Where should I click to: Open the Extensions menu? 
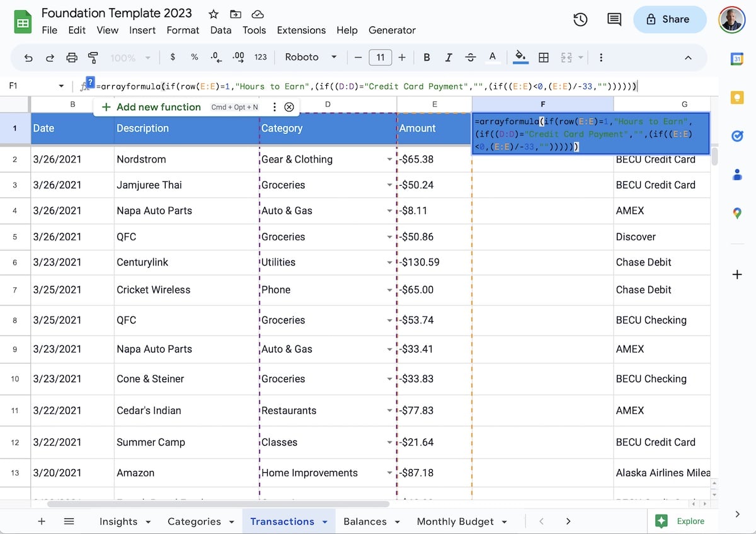[x=301, y=30]
